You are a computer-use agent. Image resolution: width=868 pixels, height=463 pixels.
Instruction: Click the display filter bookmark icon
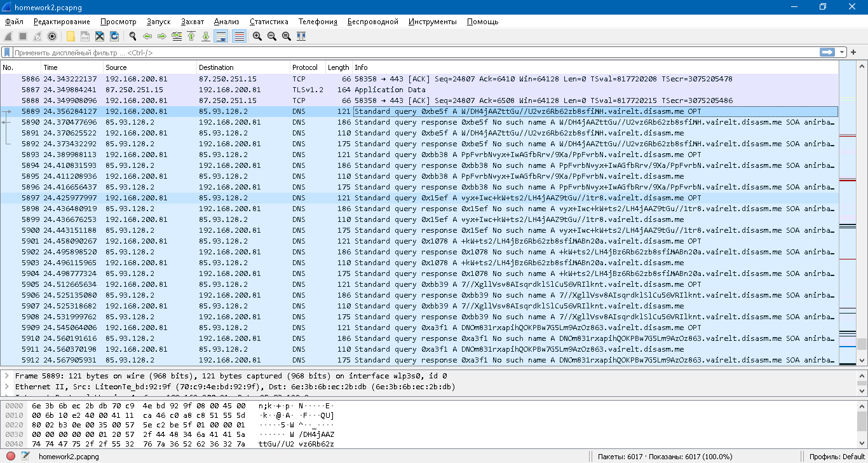point(7,53)
